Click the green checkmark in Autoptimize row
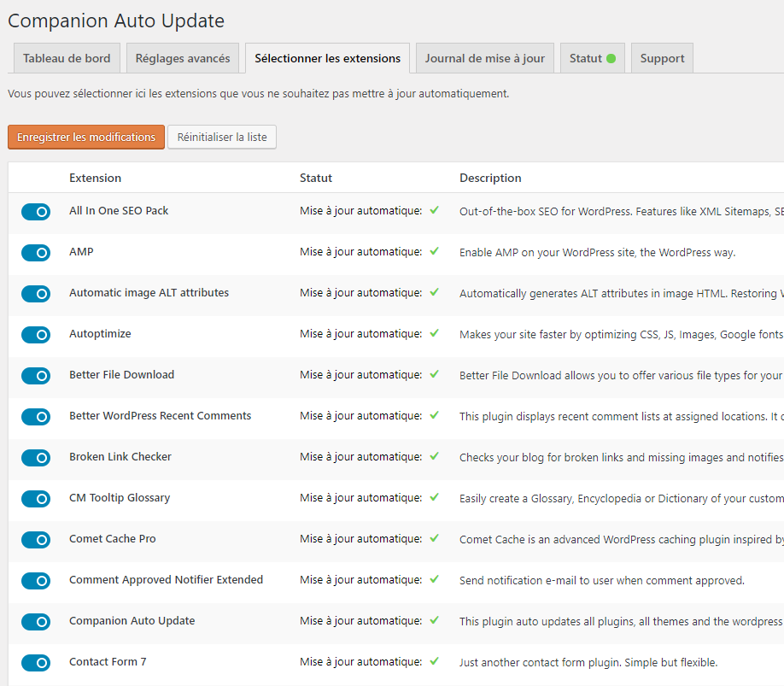The image size is (784, 686). (434, 333)
